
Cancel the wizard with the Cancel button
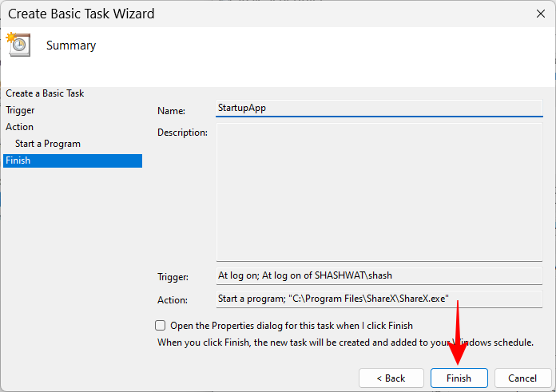pyautogui.click(x=522, y=378)
